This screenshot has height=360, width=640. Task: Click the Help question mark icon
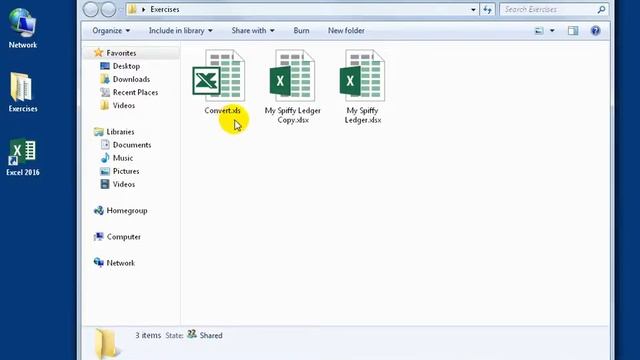pos(596,31)
